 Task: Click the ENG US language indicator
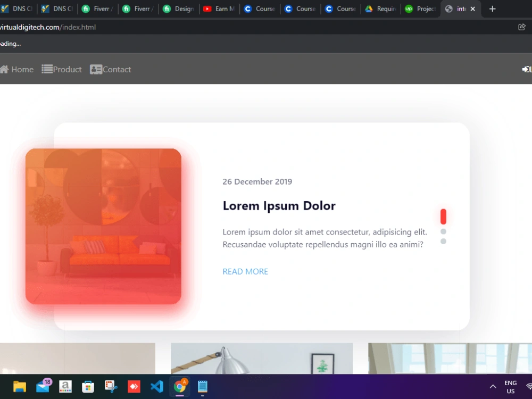[x=510, y=387]
